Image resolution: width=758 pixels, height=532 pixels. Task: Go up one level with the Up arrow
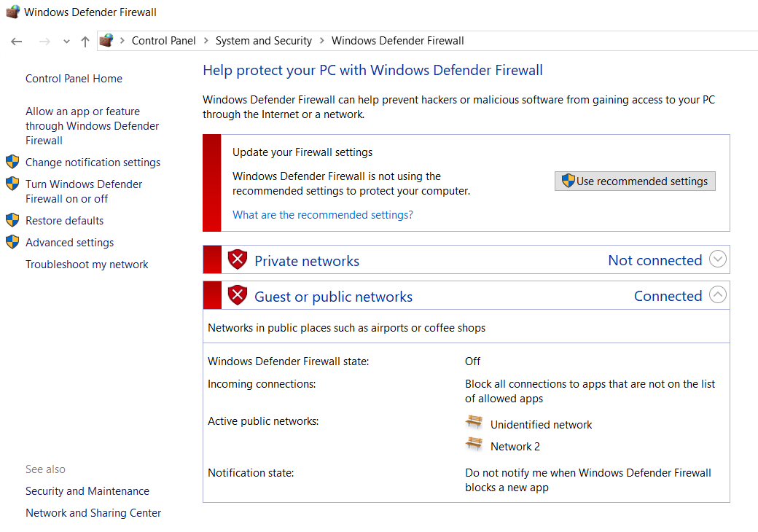point(85,42)
